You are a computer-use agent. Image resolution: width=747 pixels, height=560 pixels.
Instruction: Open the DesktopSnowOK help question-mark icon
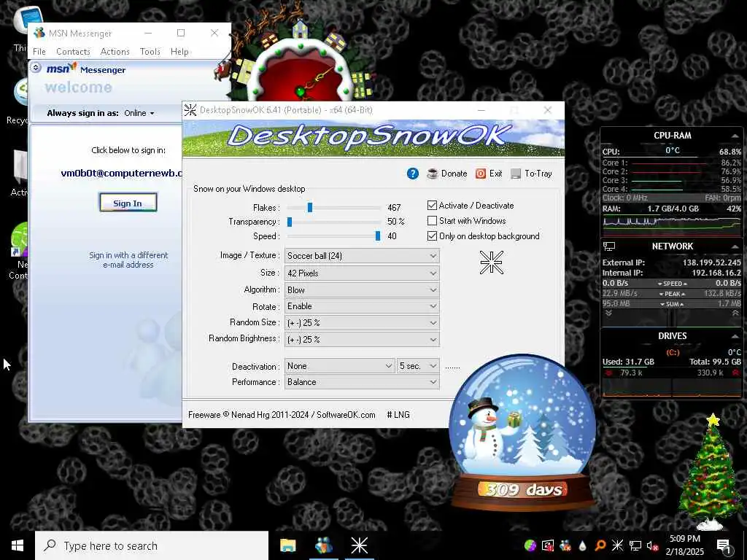413,174
